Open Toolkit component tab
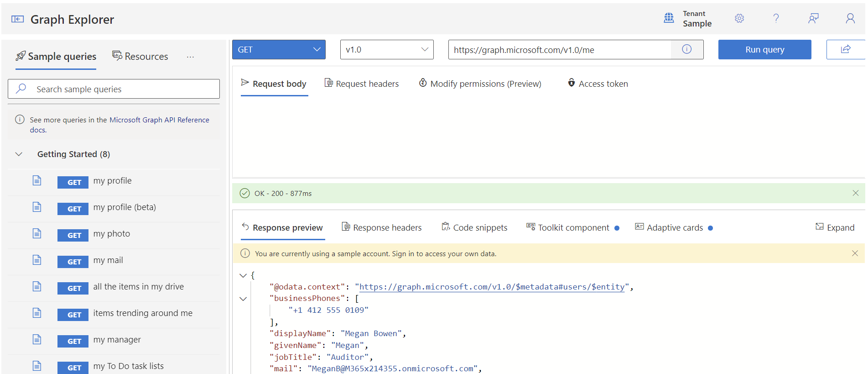Viewport: 868px width, 374px height. [x=573, y=227]
